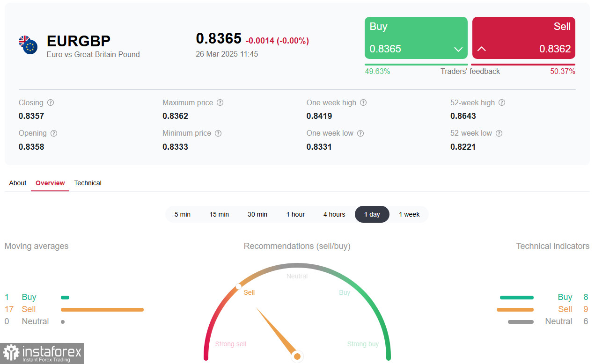Click the 52-week low value 0.8221
The height and width of the screenshot is (364, 595).
(463, 147)
